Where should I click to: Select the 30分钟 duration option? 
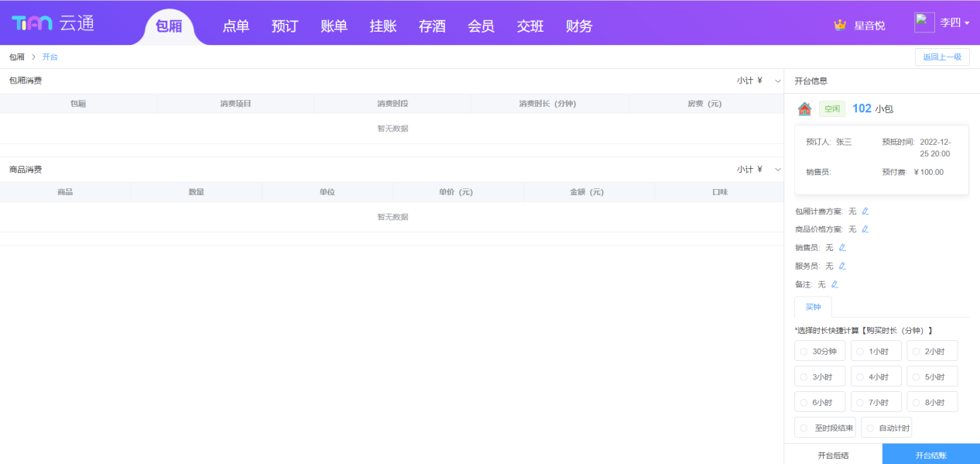click(820, 352)
